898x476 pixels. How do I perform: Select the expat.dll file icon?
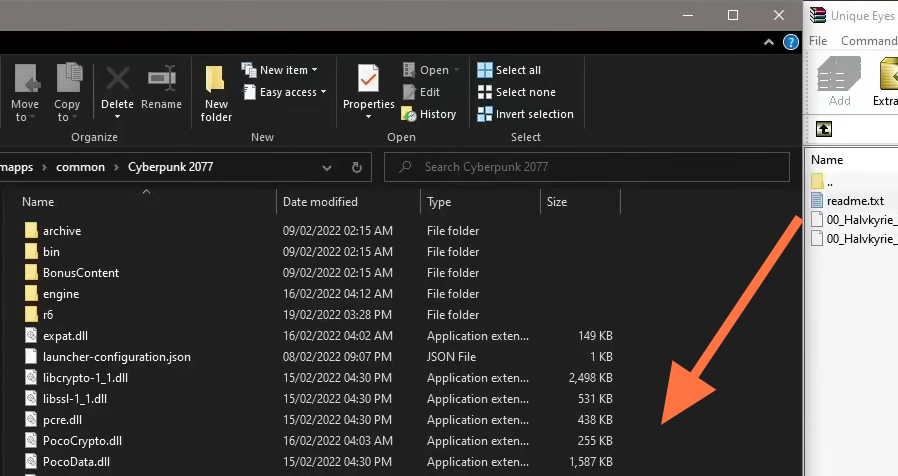click(31, 336)
